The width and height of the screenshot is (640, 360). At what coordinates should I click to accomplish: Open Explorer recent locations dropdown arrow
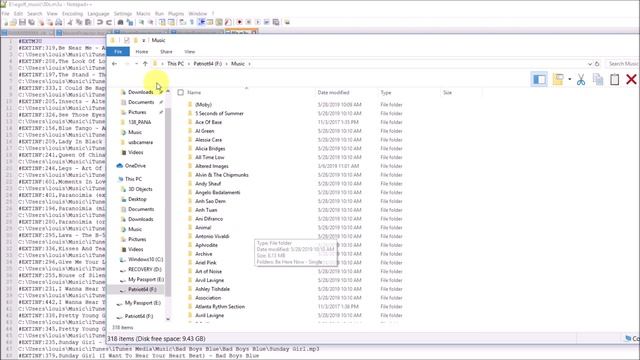tap(136, 64)
